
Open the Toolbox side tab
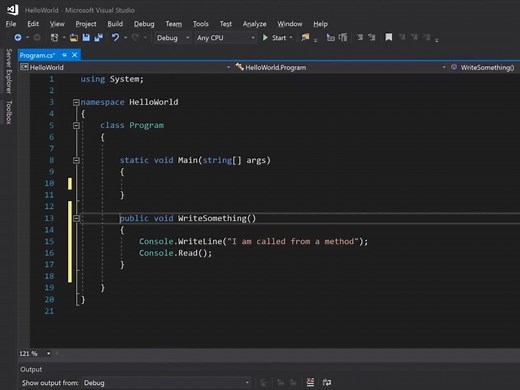(9, 112)
